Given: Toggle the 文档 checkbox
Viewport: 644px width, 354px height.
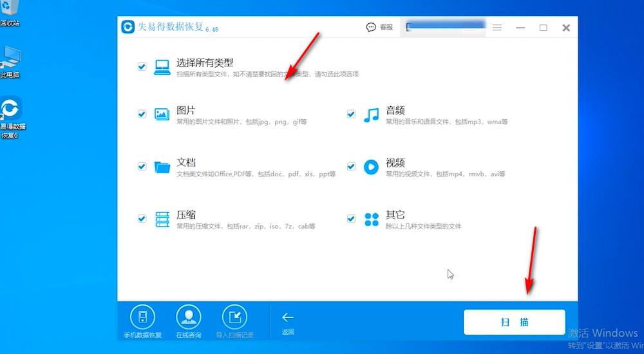Looking at the screenshot, I should [x=142, y=166].
